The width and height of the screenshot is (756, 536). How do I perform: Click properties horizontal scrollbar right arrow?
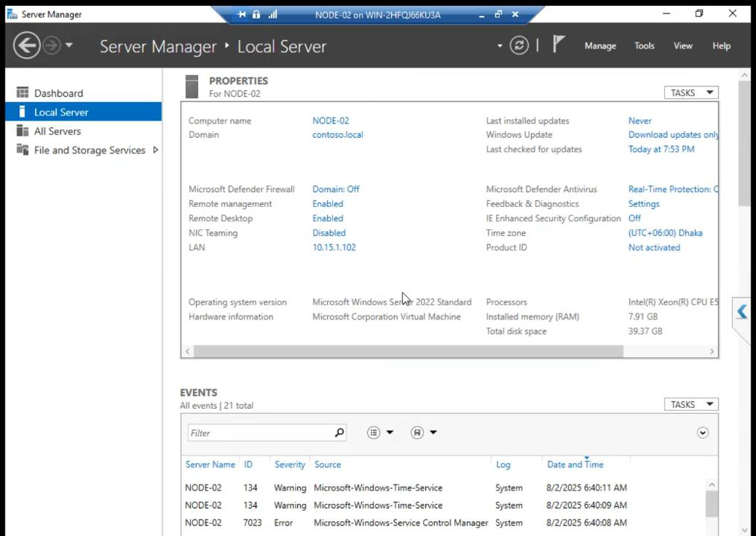tap(712, 351)
